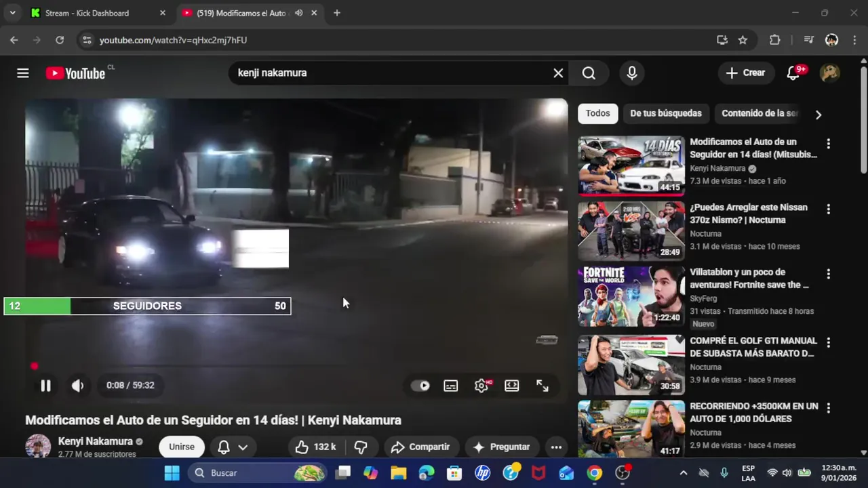Click Unirse to join the channel
This screenshot has width=868, height=488.
tap(182, 447)
